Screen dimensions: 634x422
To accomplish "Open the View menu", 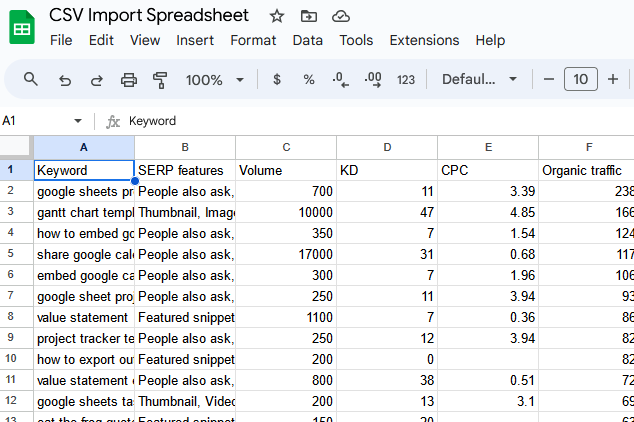I will click(x=145, y=40).
